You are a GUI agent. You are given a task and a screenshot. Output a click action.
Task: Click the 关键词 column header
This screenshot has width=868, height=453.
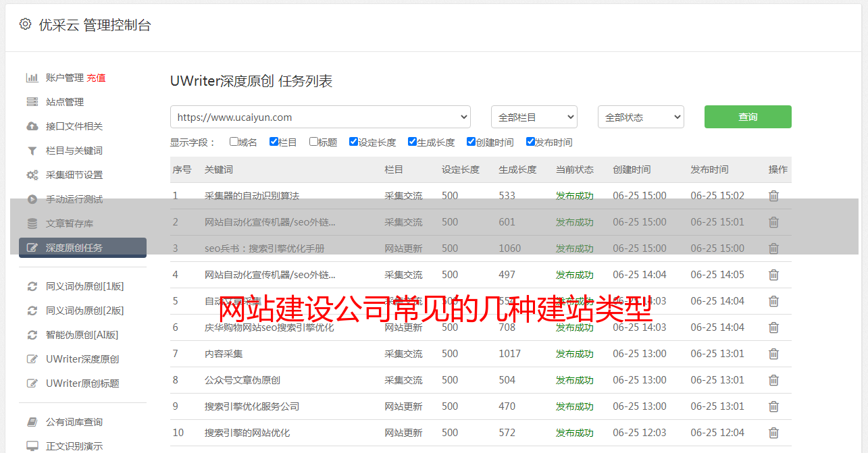[219, 169]
